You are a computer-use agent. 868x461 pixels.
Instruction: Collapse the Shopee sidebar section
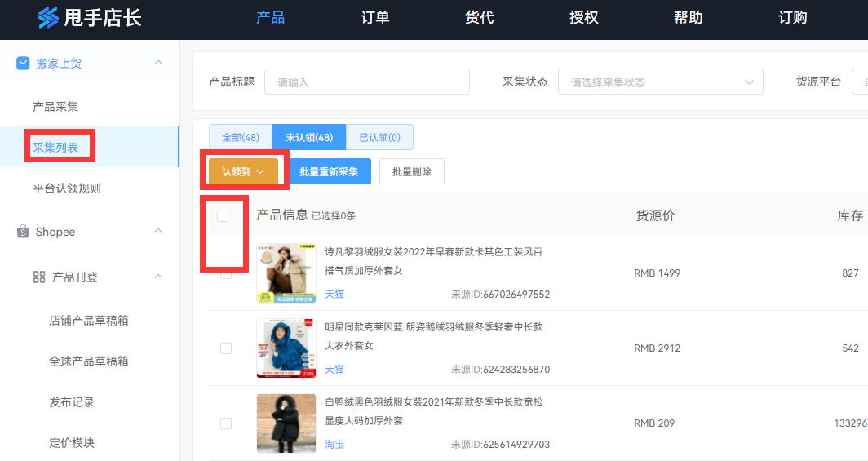point(158,232)
